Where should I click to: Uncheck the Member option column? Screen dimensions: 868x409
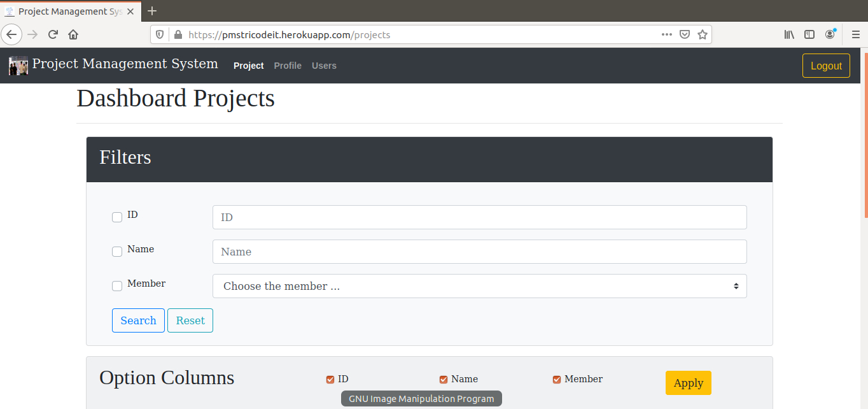(556, 378)
